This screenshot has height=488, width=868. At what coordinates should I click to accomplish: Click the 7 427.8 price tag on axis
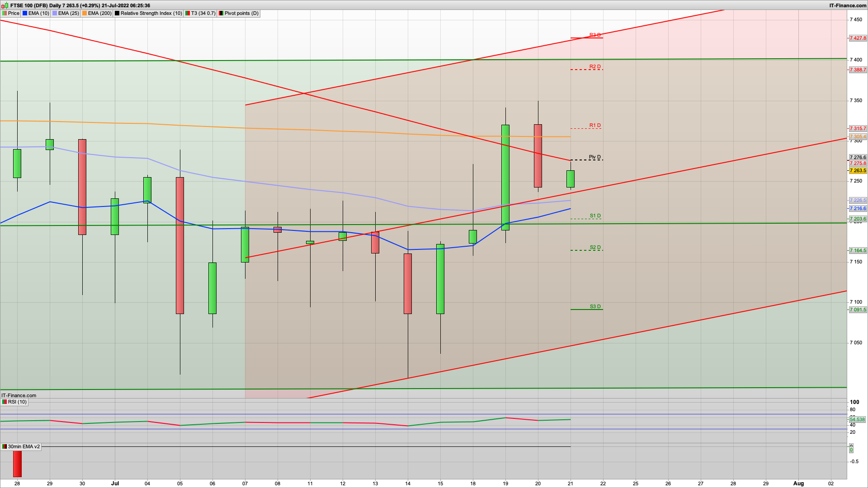(x=858, y=38)
